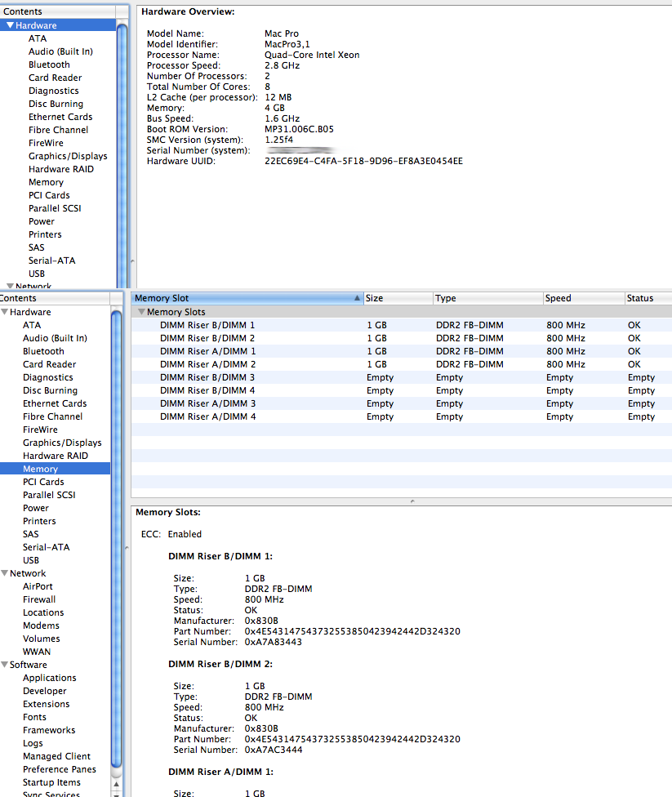
Task: Select Power in the lower Contents list
Action: (36, 508)
